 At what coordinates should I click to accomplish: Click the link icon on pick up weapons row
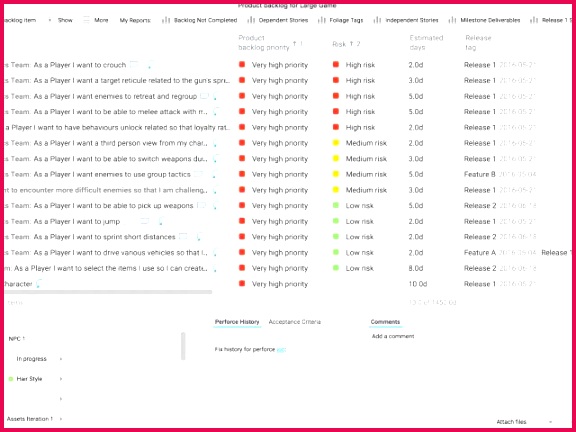click(x=216, y=205)
